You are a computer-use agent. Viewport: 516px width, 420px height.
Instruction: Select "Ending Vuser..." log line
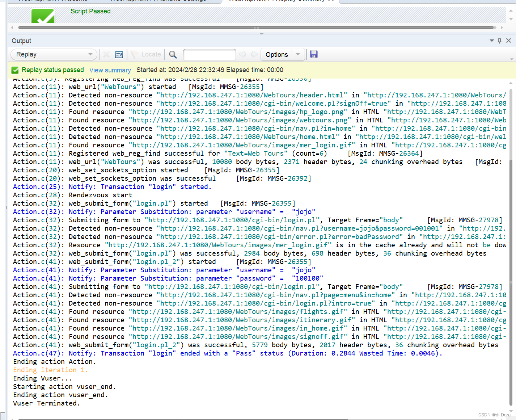[x=43, y=378]
